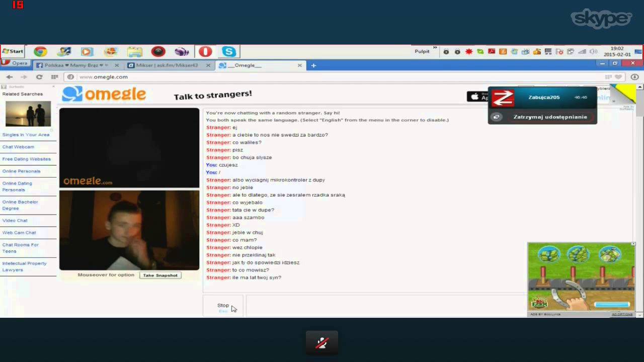Open the Intellectual Property Lawyers link
644x362 pixels.
(24, 266)
